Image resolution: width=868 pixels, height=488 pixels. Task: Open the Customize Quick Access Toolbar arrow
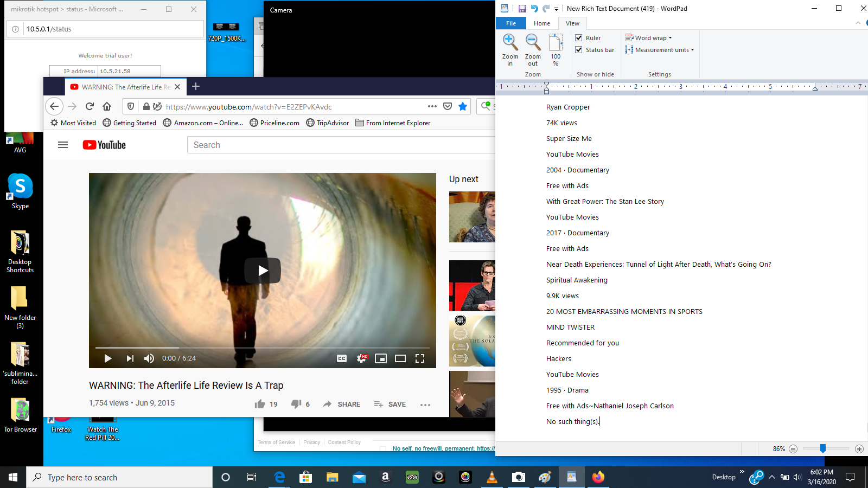click(x=556, y=9)
